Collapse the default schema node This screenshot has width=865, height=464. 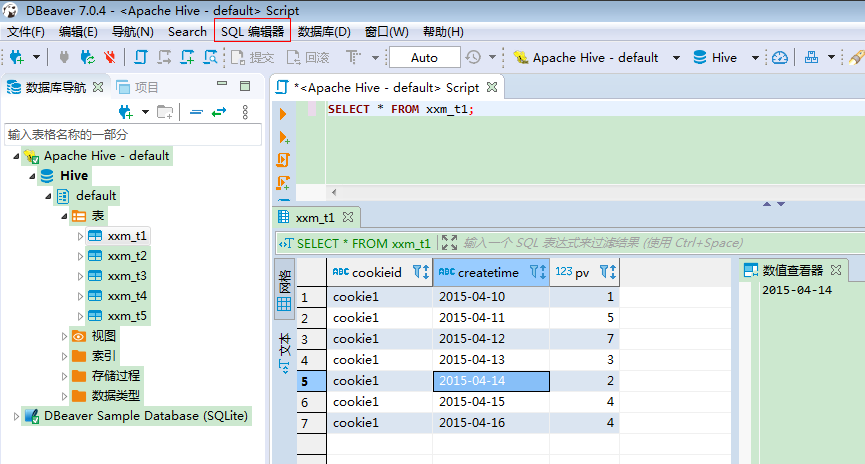(48, 196)
